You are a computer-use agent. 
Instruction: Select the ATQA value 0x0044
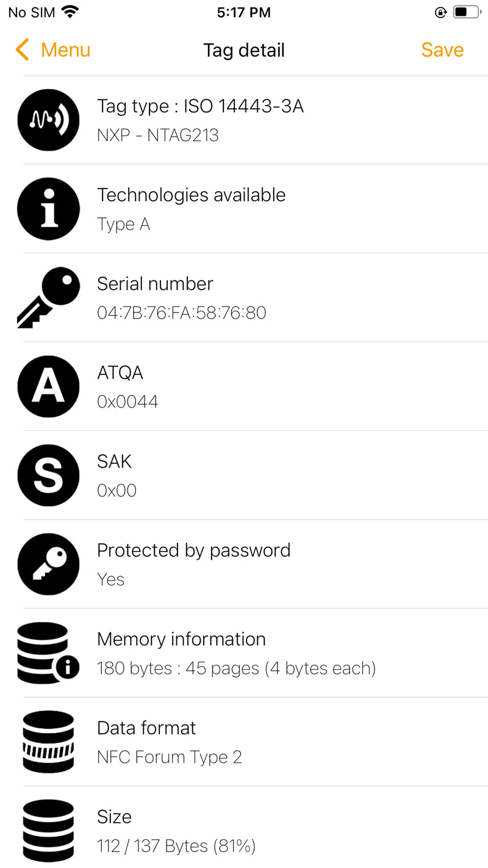point(127,402)
